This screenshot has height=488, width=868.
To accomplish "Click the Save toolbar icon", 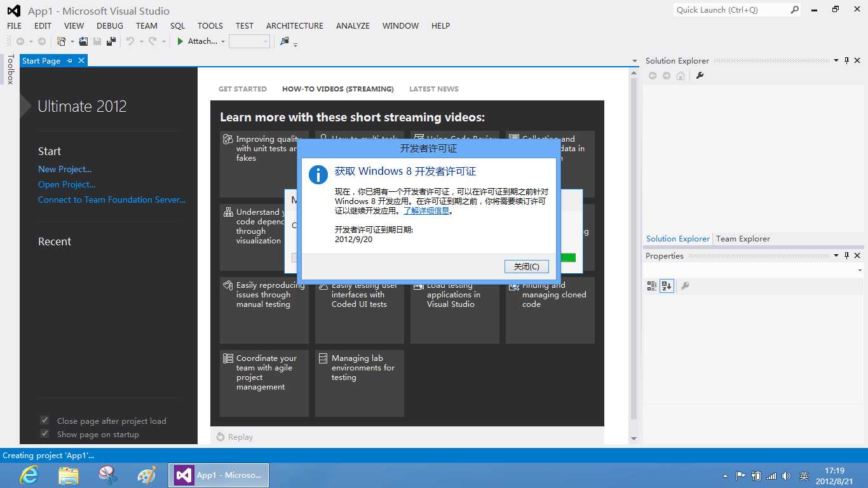I will pos(97,41).
